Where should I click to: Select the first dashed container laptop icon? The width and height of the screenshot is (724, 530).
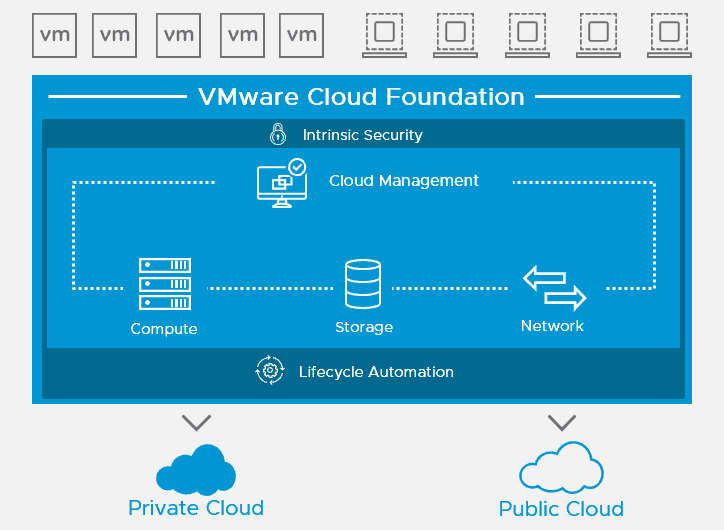(385, 36)
